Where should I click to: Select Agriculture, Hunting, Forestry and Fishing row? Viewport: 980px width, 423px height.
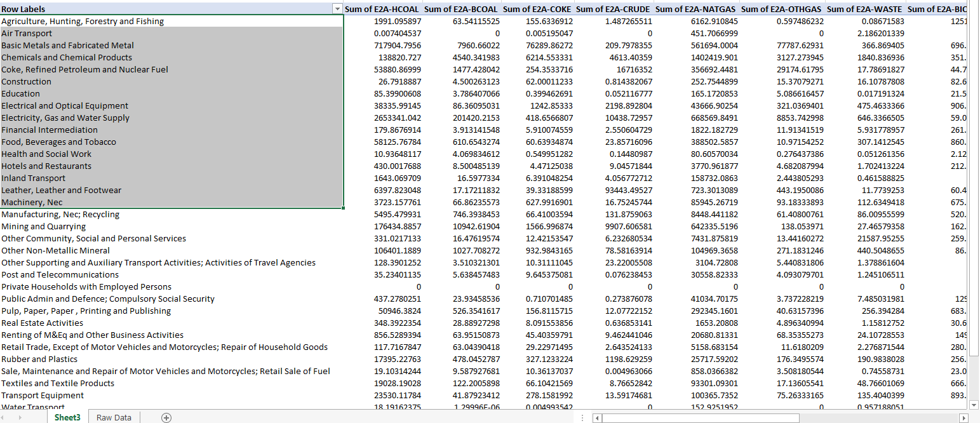83,22
